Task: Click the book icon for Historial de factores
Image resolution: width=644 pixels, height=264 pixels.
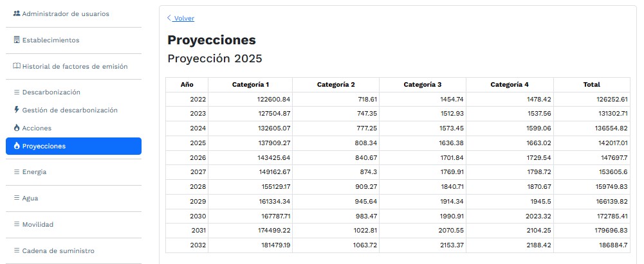Action: (x=17, y=66)
